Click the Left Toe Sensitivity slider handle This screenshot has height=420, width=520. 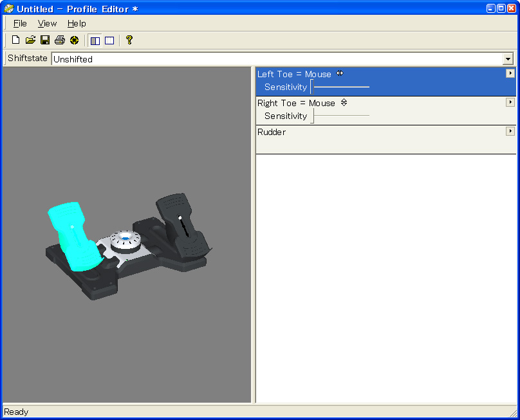(x=312, y=87)
